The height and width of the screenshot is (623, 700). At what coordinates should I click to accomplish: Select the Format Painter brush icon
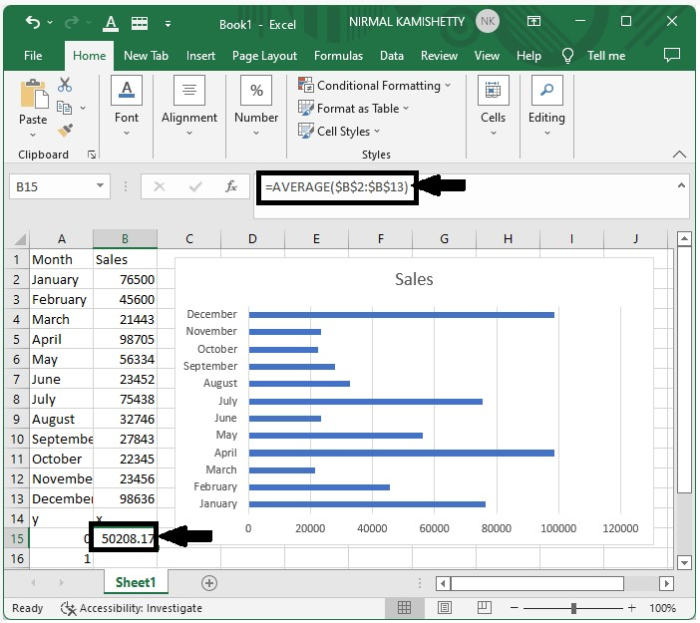pos(65,130)
